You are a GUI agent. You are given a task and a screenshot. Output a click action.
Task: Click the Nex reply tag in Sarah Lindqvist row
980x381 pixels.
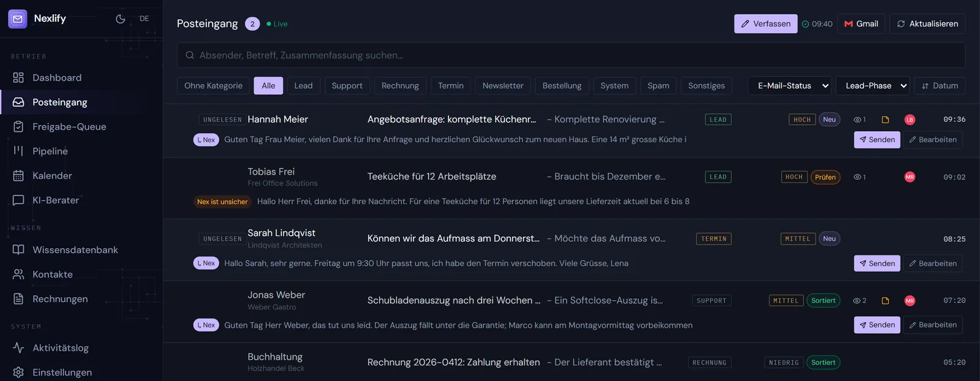click(206, 263)
